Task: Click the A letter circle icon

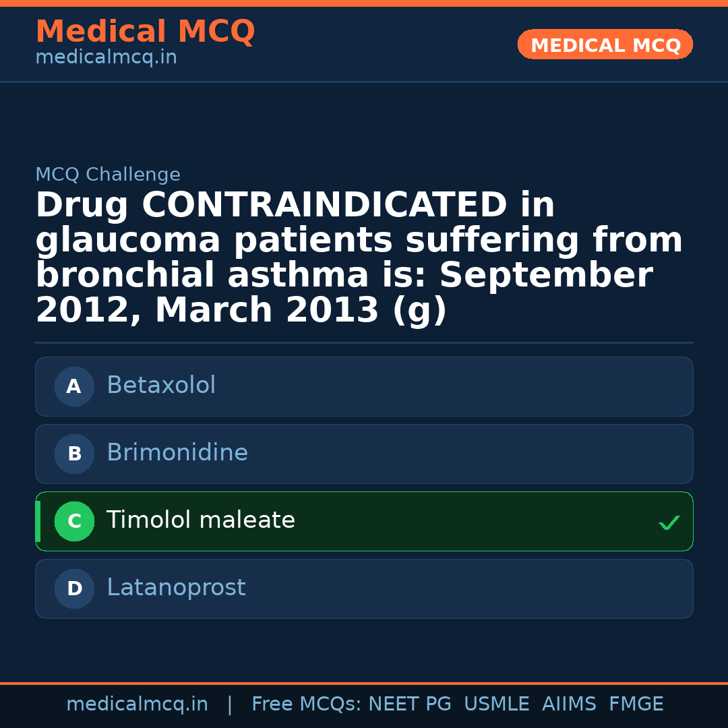Action: pyautogui.click(x=74, y=387)
